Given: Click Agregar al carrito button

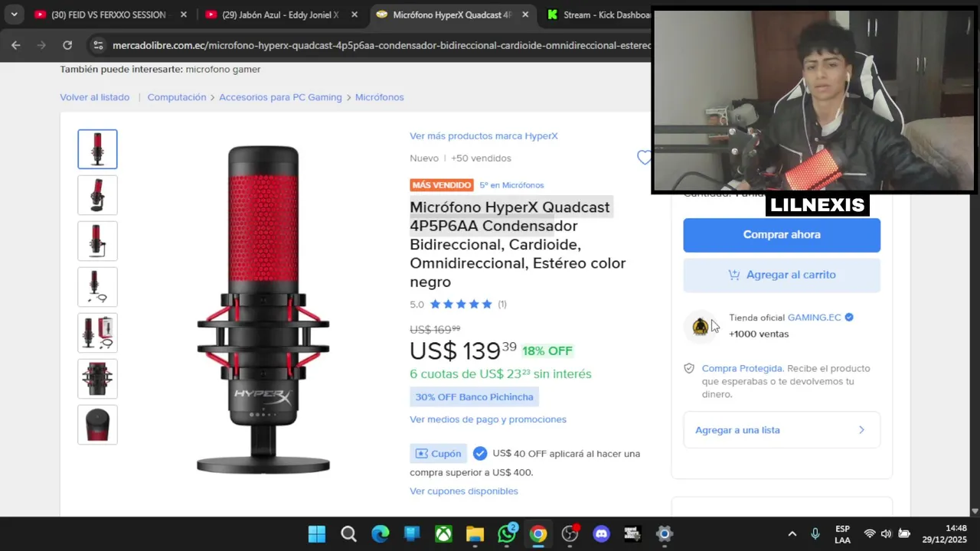Looking at the screenshot, I should pos(782,275).
